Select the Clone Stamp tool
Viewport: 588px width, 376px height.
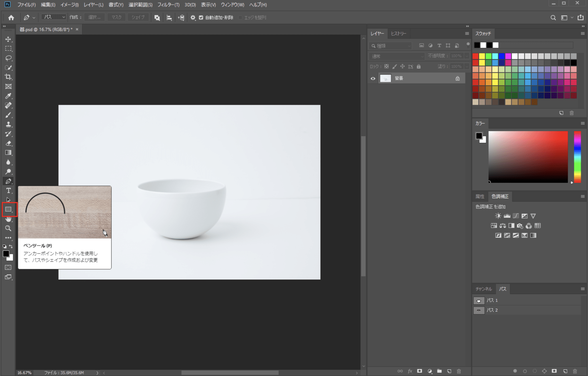click(x=8, y=124)
